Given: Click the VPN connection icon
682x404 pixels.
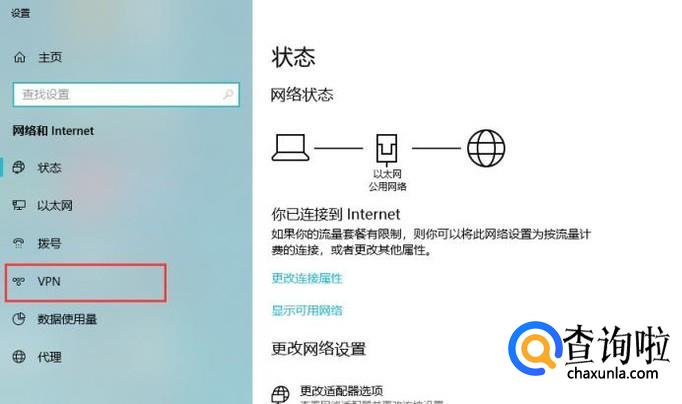Looking at the screenshot, I should tap(18, 281).
